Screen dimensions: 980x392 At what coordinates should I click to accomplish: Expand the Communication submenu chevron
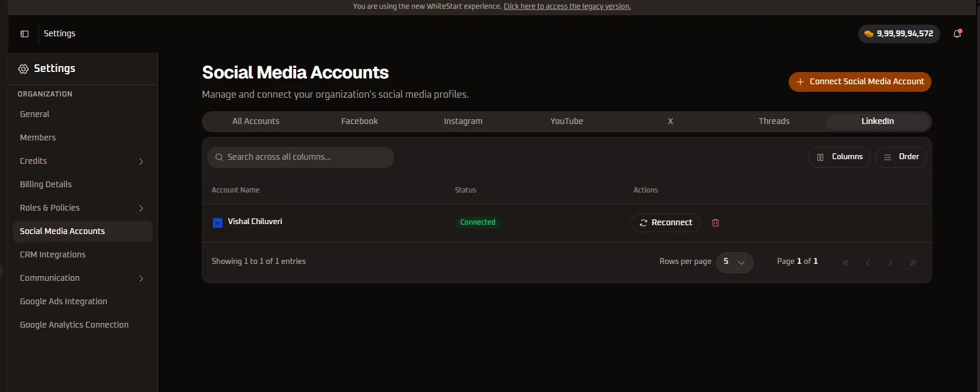[x=141, y=278]
